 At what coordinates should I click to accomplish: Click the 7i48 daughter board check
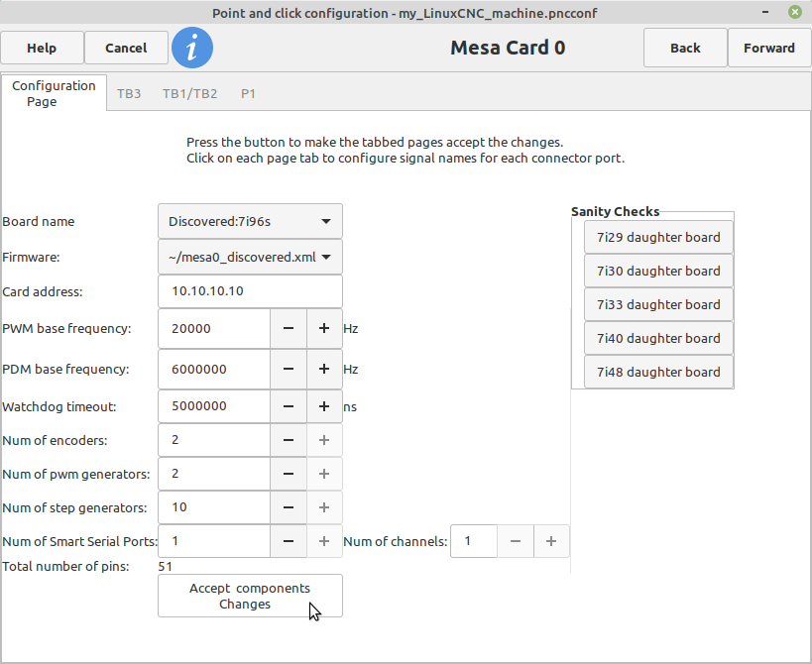coord(658,372)
